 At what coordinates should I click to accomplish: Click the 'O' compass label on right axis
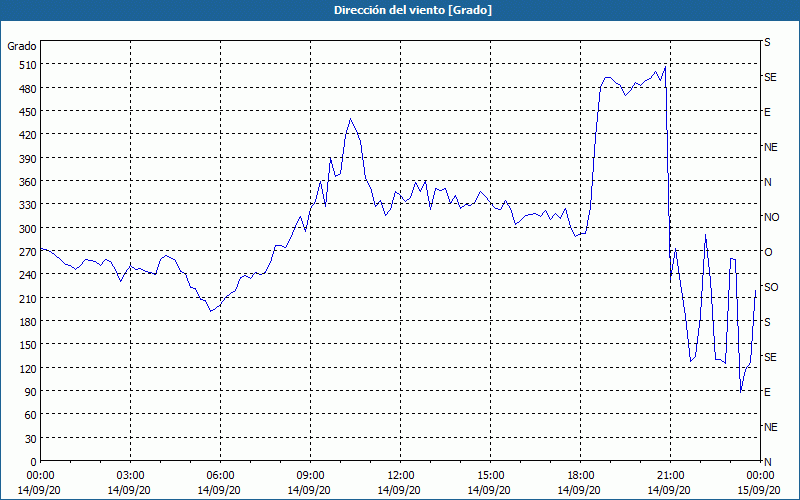767,252
